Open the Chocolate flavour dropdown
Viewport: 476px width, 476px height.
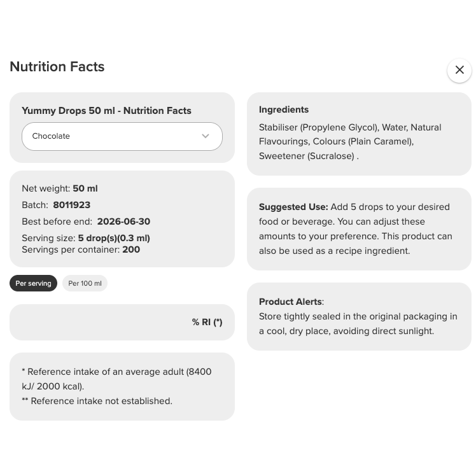(x=122, y=136)
